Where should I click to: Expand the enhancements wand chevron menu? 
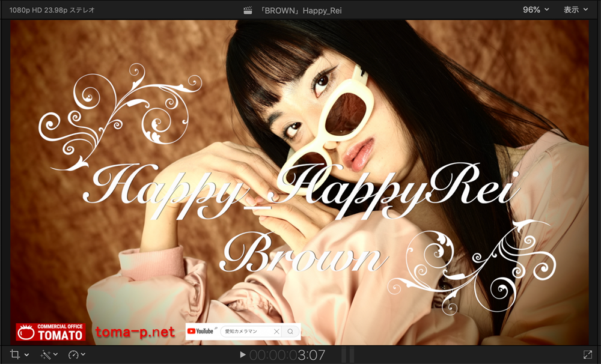point(56,355)
